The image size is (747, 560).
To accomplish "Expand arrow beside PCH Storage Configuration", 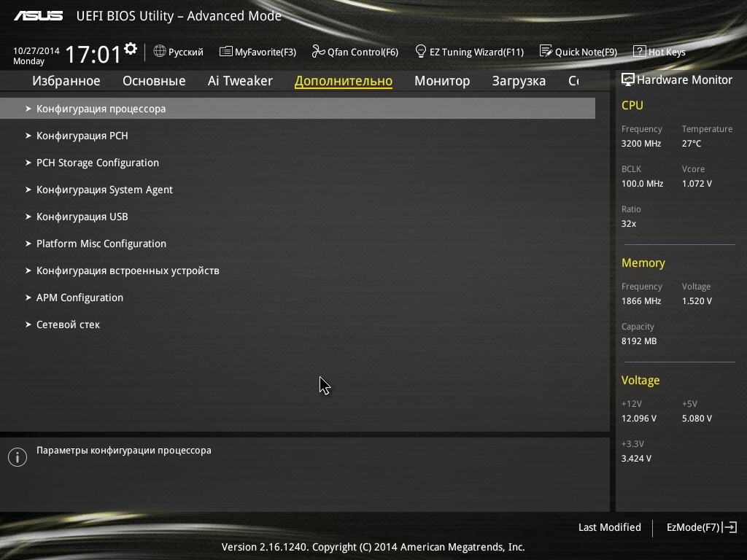I will pos(28,163).
